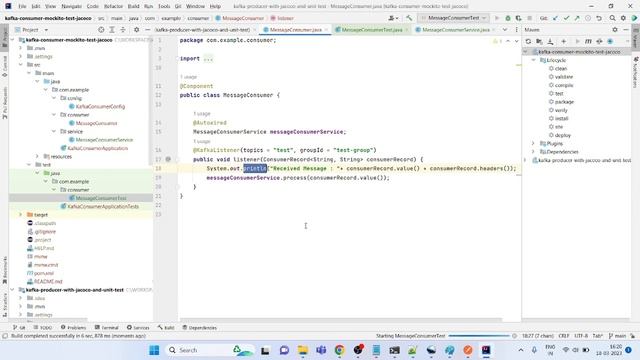Open IDE settings gear in top toolbar

623,18
